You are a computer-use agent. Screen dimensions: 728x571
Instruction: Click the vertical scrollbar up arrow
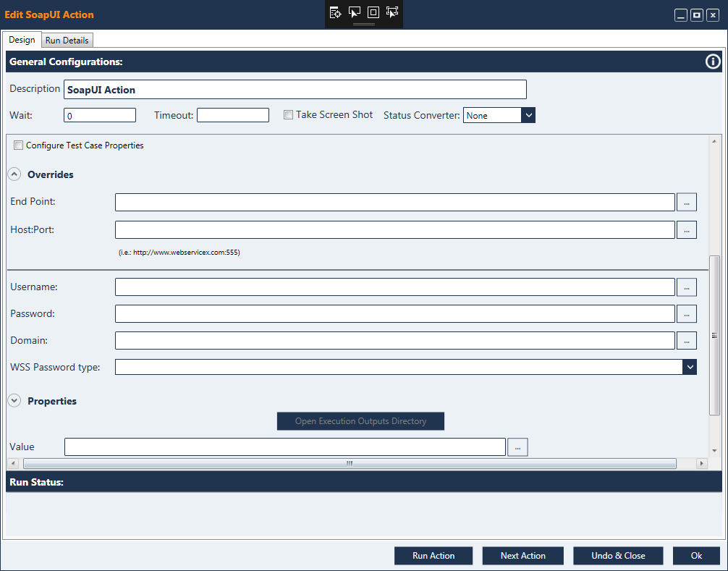[x=714, y=140]
